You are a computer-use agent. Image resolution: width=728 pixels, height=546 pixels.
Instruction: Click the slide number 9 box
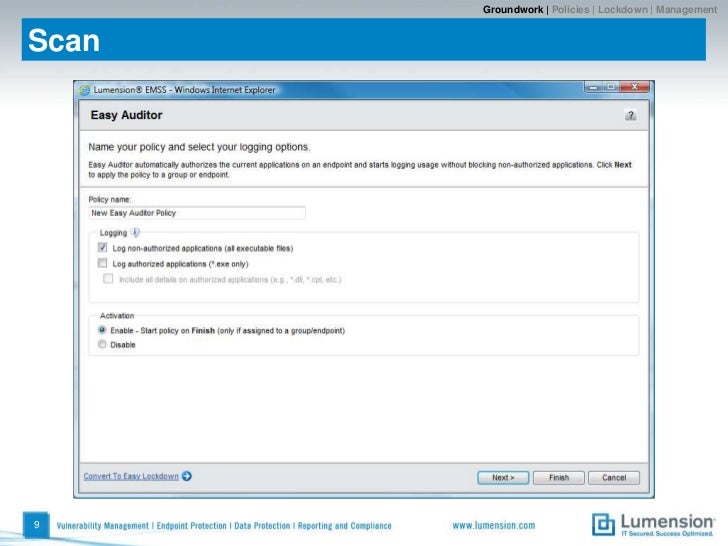click(36, 525)
